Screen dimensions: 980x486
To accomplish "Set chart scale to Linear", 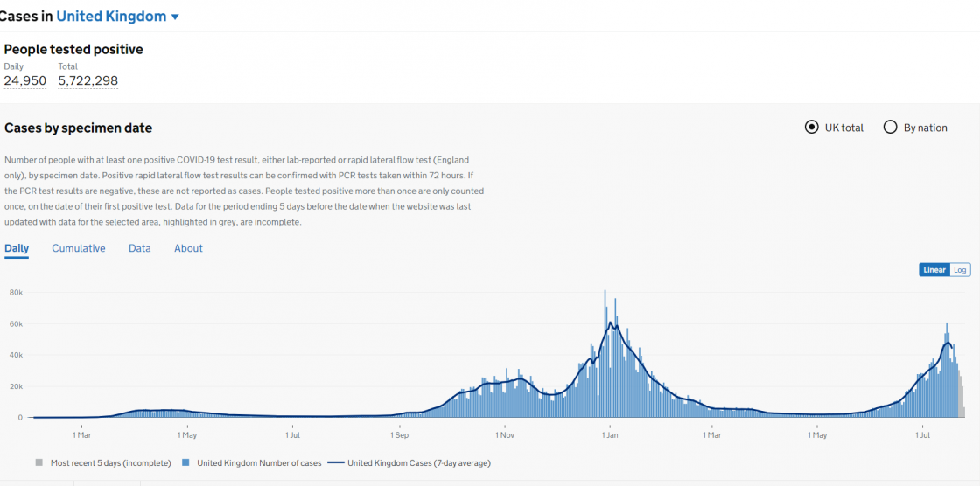I will 934,270.
